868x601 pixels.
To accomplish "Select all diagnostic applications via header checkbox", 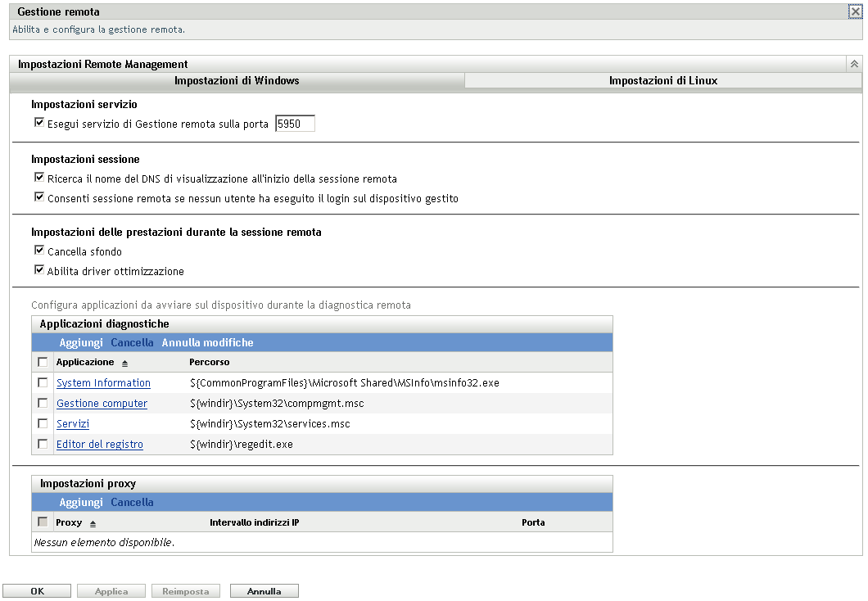I will click(x=43, y=362).
